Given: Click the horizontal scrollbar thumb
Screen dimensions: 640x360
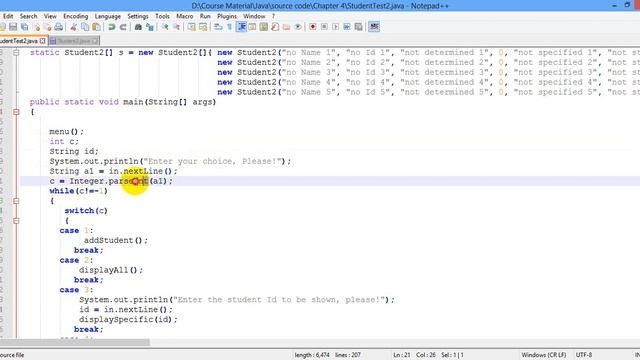Looking at the screenshot, I should coord(75,342).
